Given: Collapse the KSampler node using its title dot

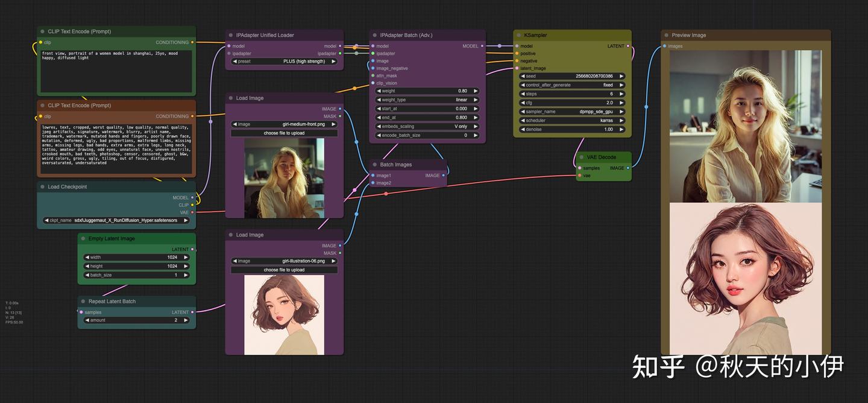Looking at the screenshot, I should (x=518, y=36).
